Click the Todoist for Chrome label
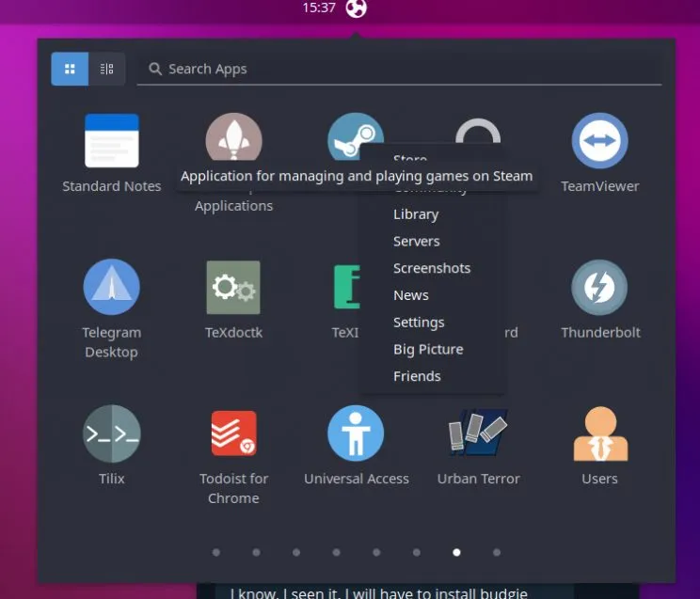The height and width of the screenshot is (599, 700). point(233,489)
